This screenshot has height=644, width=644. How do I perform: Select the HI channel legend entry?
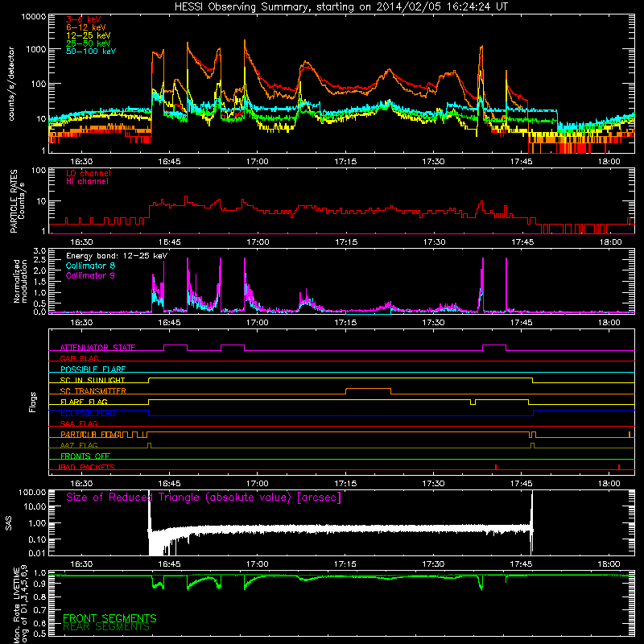(x=87, y=182)
